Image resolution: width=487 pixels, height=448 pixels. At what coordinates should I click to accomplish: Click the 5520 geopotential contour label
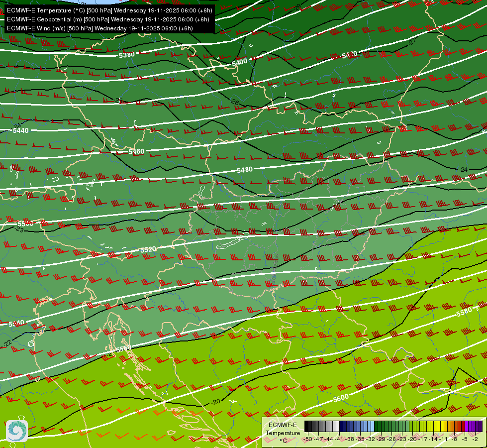[x=148, y=249]
